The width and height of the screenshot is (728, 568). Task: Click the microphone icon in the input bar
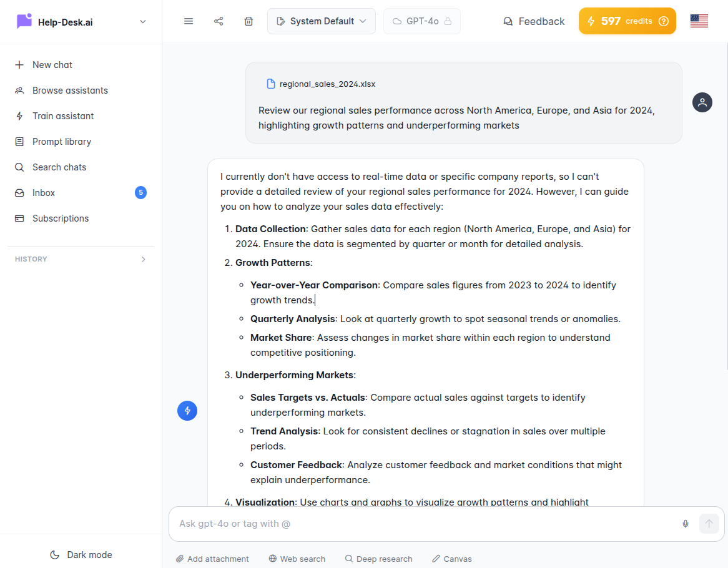click(x=685, y=524)
